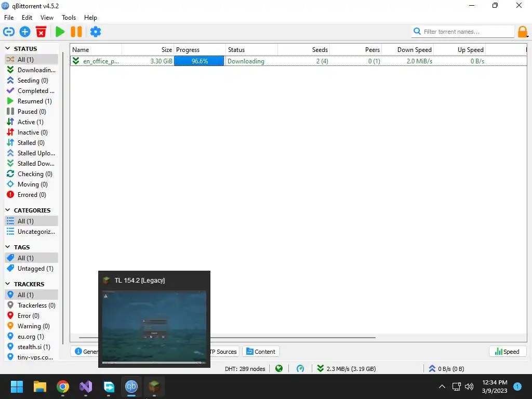This screenshot has width=532, height=399.
Task: Open Google Chrome from the taskbar
Action: (x=63, y=387)
